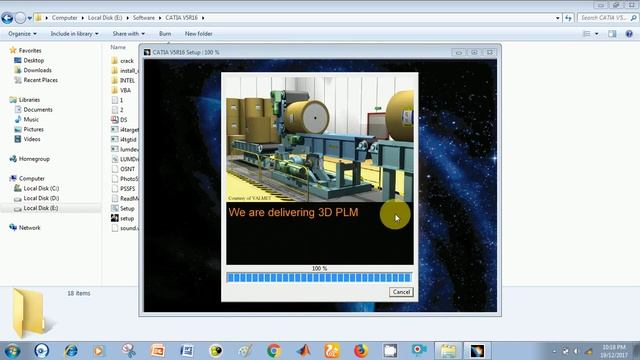This screenshot has height=360, width=640.
Task: Open Music library
Action: pyautogui.click(x=31, y=119)
